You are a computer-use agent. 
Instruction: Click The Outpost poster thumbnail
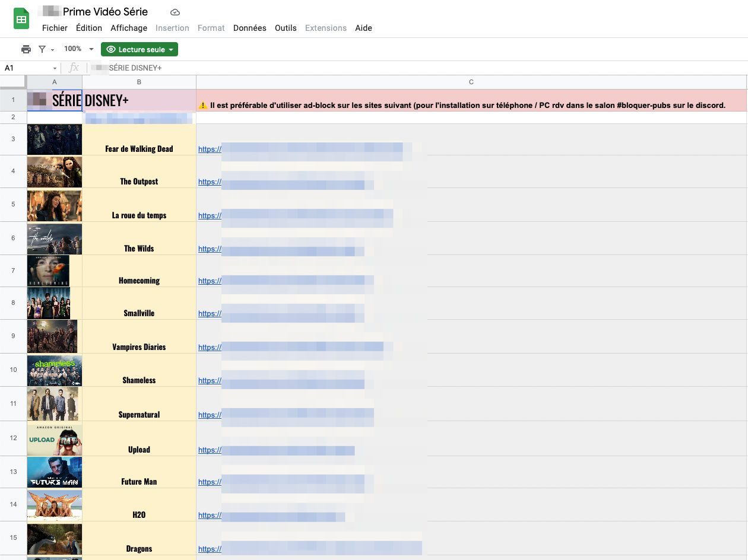pyautogui.click(x=55, y=172)
